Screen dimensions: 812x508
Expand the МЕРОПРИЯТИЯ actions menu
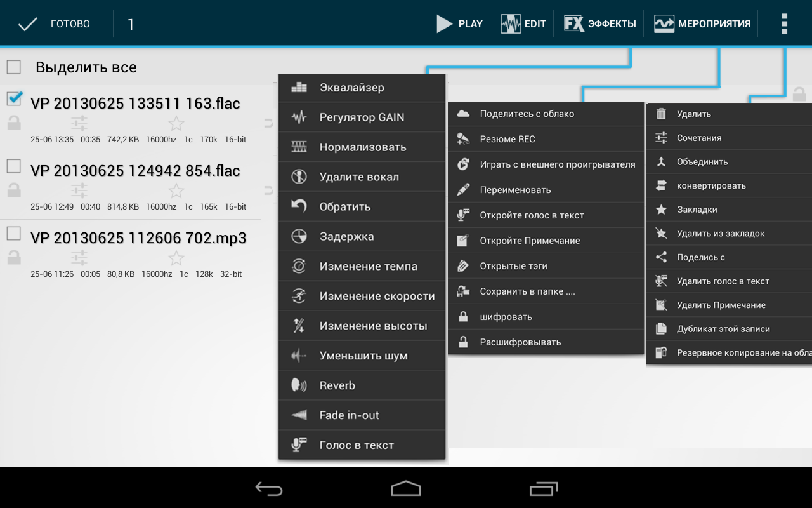tap(702, 24)
